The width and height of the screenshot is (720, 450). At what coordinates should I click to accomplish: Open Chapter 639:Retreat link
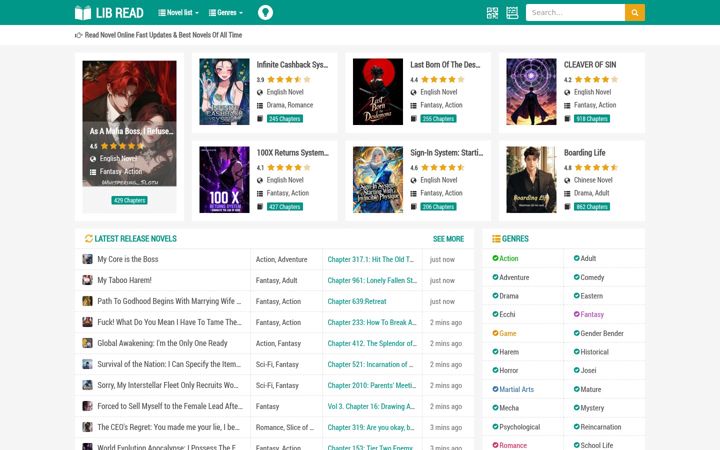tap(357, 302)
